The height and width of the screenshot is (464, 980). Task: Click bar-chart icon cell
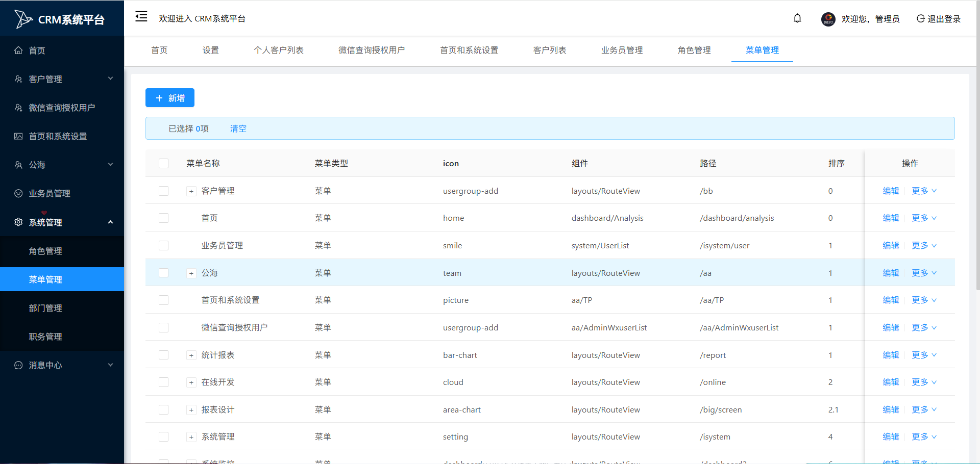pos(460,355)
